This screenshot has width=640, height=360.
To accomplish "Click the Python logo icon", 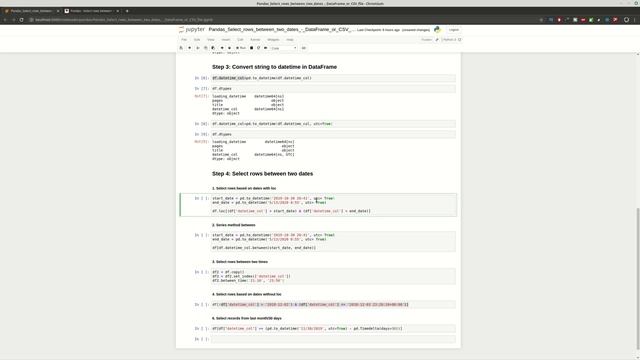I will click(x=437, y=29).
